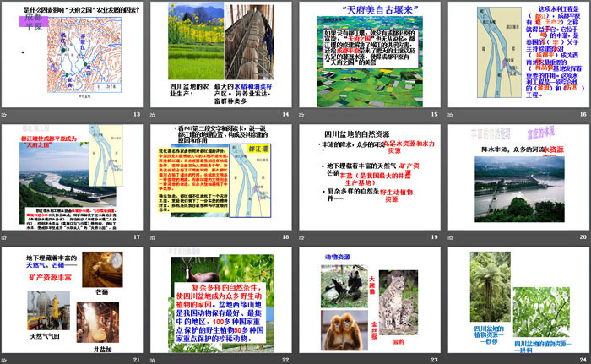Click slide number label "19"
Screen dimensions: 591x364
point(435,236)
